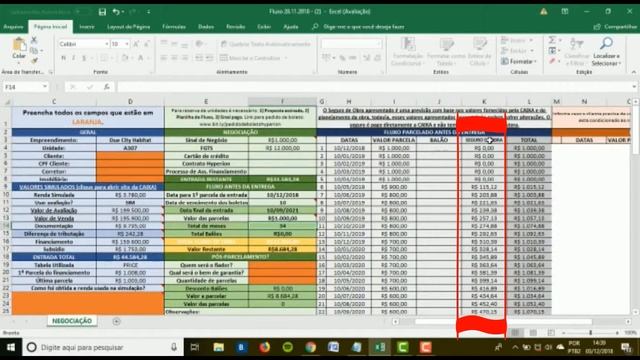This screenshot has height=360, width=640.
Task: Click the add new sheet plus icon
Action: (x=116, y=321)
